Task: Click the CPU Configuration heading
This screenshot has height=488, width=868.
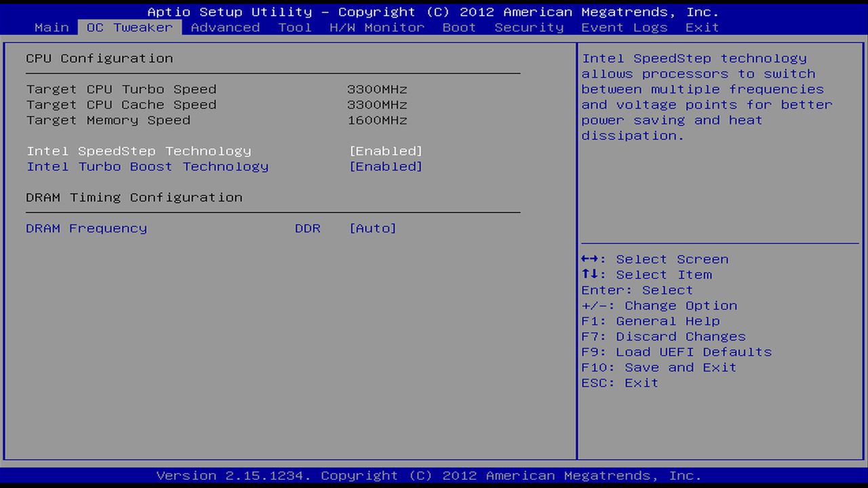Action: click(100, 58)
